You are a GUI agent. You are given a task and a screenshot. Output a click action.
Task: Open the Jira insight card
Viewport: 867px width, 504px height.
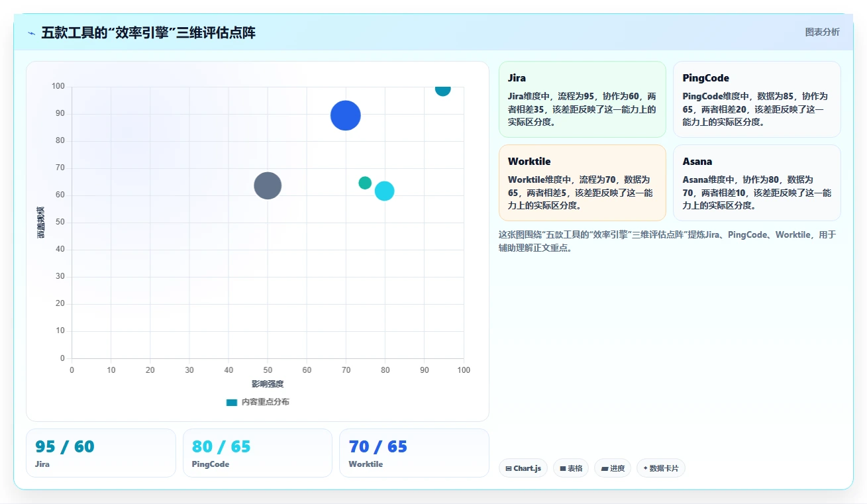(x=582, y=99)
